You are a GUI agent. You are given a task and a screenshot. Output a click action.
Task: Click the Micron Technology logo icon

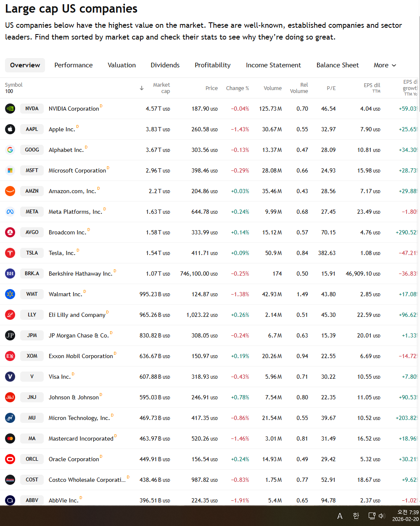[10, 418]
